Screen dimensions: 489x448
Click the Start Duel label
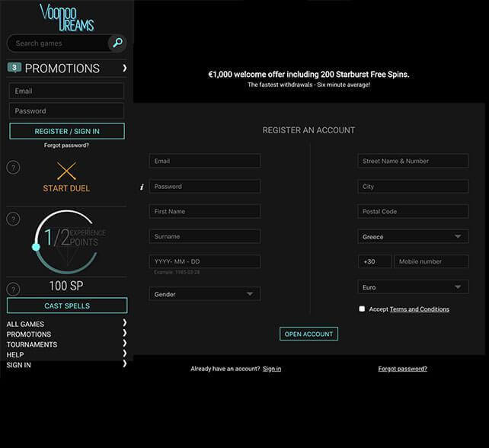coord(66,188)
